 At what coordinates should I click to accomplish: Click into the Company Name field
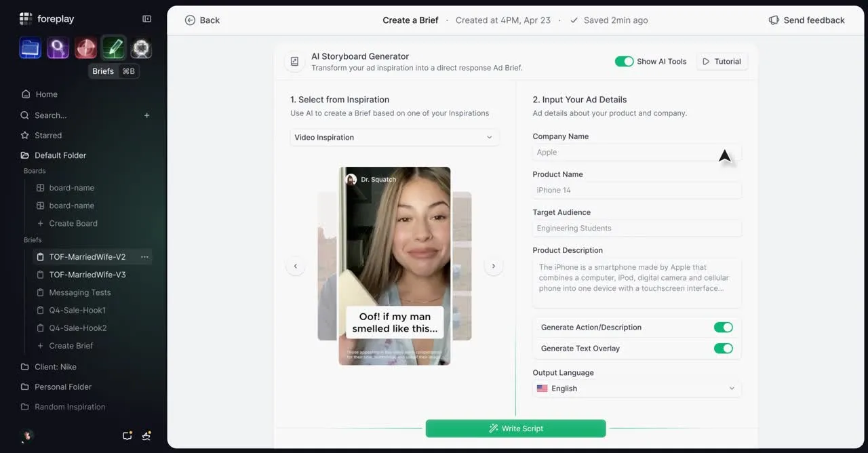coord(637,153)
